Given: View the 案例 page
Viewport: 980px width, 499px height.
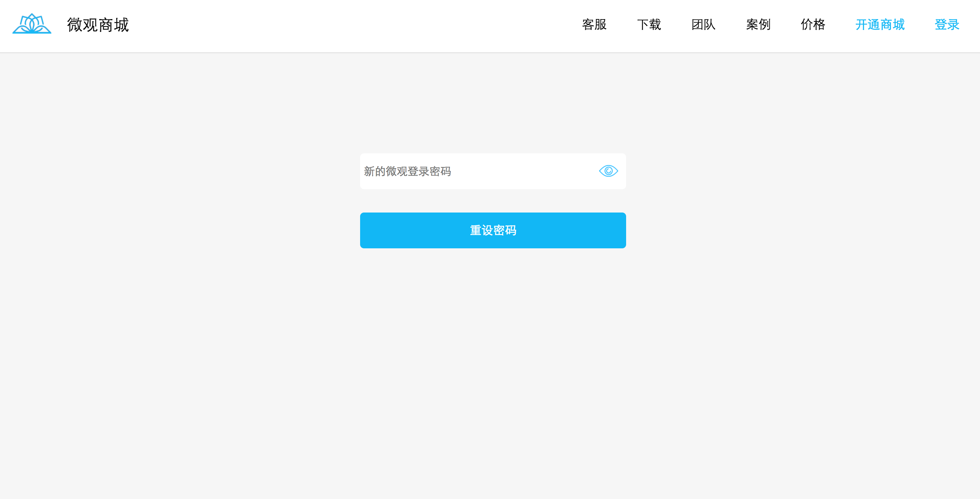Looking at the screenshot, I should point(758,25).
